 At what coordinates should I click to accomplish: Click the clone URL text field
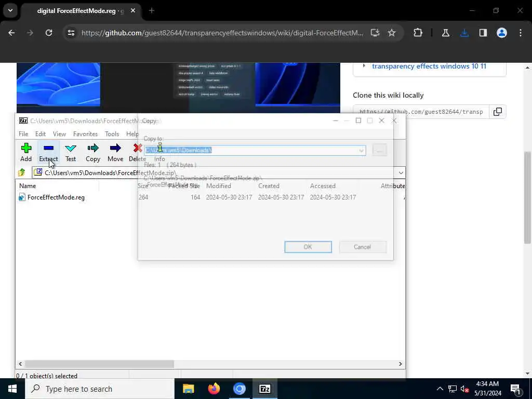[421, 112]
